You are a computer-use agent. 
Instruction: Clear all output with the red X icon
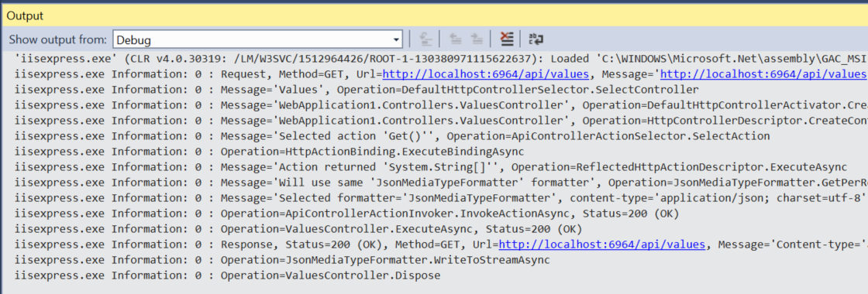506,39
